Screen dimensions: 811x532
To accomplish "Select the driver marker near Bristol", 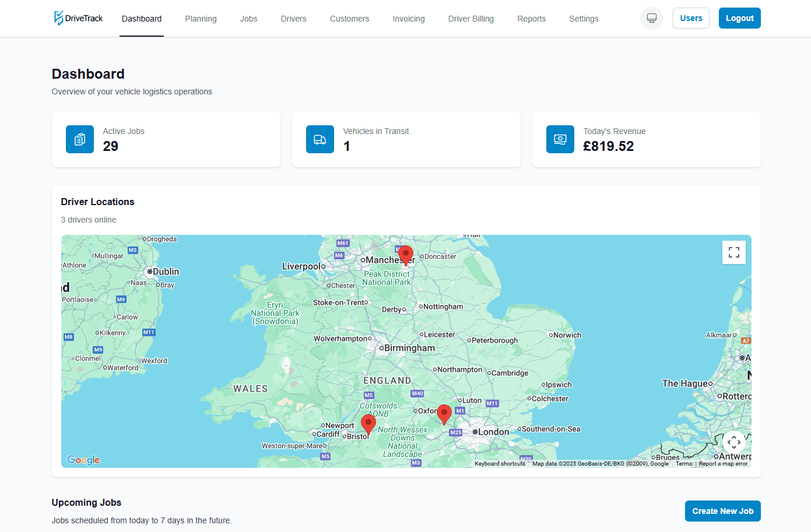I will [368, 425].
